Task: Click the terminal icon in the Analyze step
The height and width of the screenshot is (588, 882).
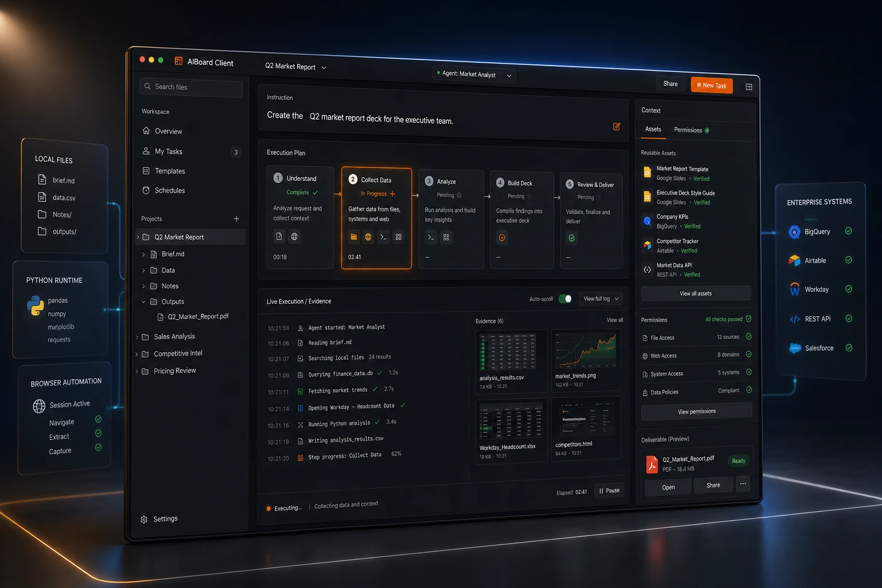Action: click(431, 237)
